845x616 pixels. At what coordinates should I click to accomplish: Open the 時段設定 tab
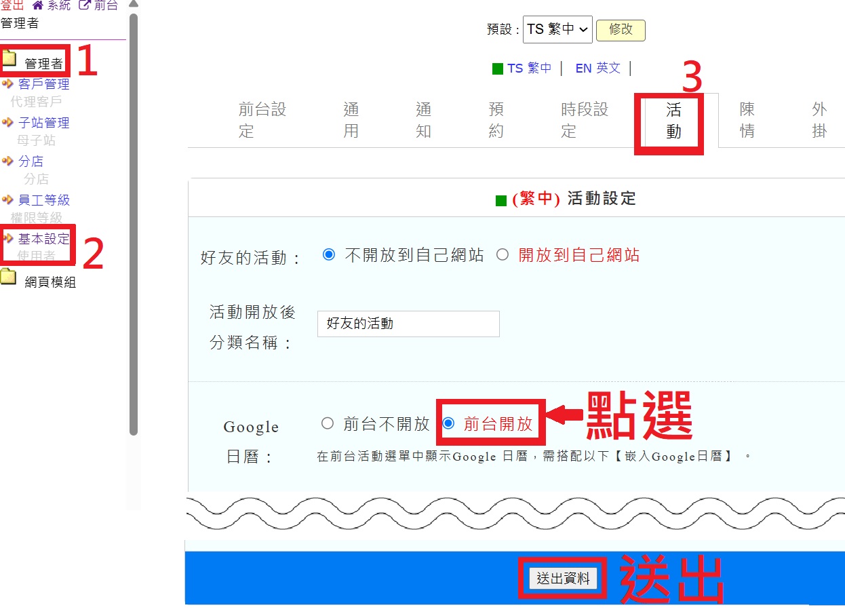585,120
